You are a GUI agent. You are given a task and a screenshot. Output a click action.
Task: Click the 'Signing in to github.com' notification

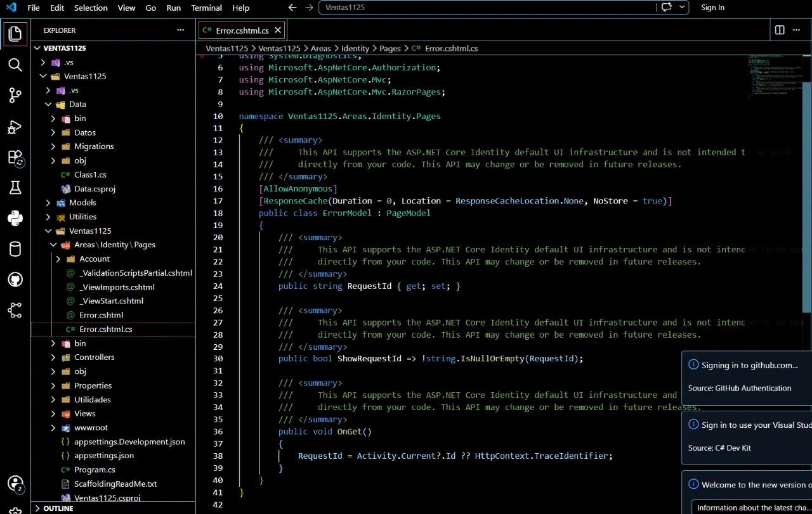[747, 377]
